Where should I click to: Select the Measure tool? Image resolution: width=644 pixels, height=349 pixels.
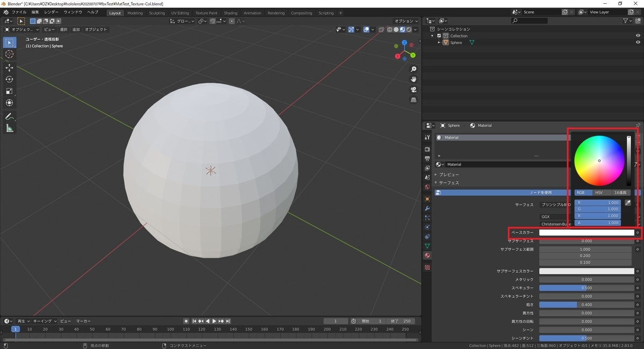pos(9,128)
